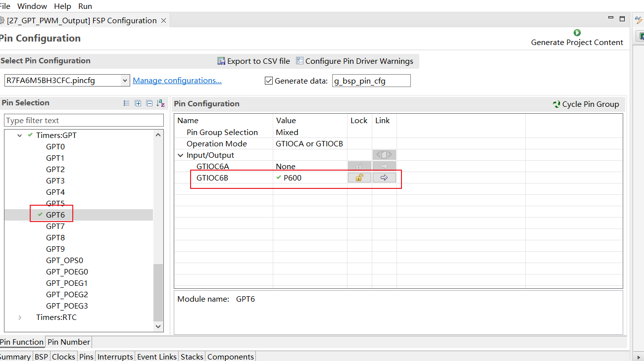Select GPT8 in the pin tree
The image size is (644, 361).
click(x=55, y=238)
